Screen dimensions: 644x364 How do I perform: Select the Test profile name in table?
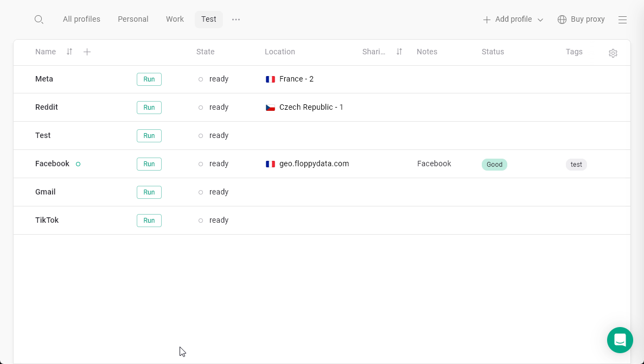point(43,135)
